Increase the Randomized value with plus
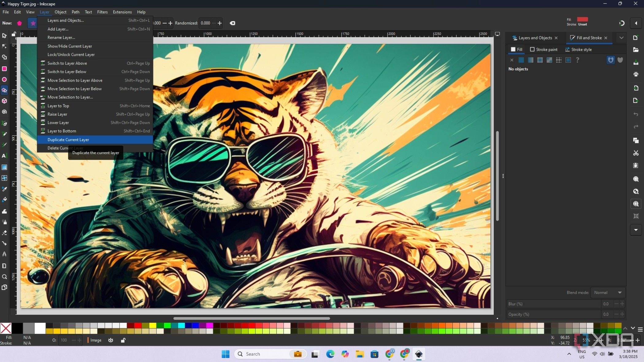 220,23
